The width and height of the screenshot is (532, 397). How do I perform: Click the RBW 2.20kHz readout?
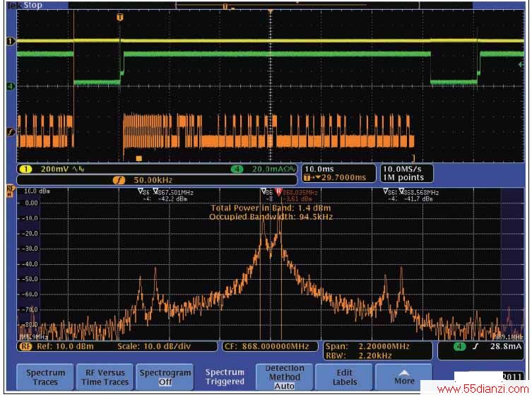point(359,355)
